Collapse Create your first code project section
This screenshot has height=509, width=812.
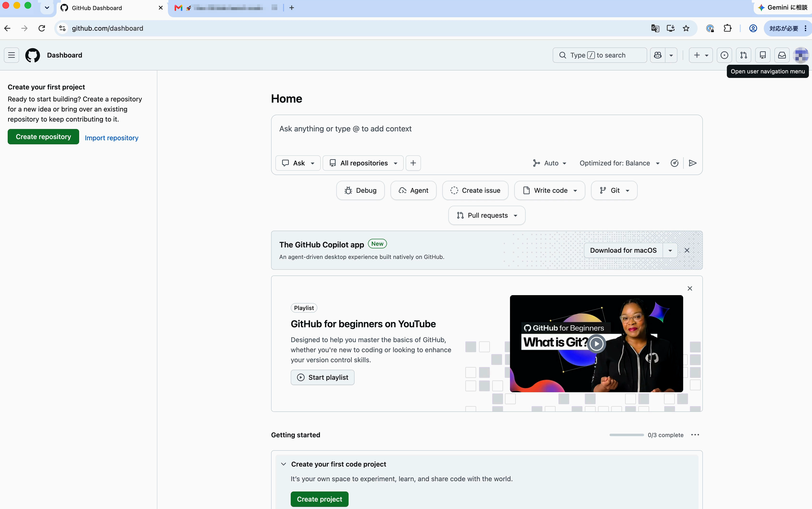pyautogui.click(x=284, y=464)
